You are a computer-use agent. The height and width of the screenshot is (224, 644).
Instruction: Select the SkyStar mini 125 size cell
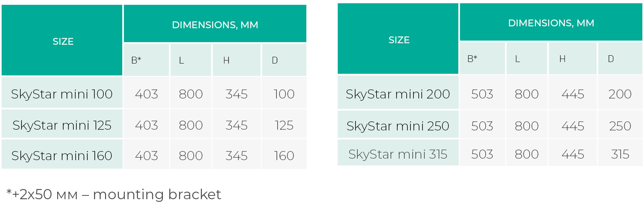[62, 125]
